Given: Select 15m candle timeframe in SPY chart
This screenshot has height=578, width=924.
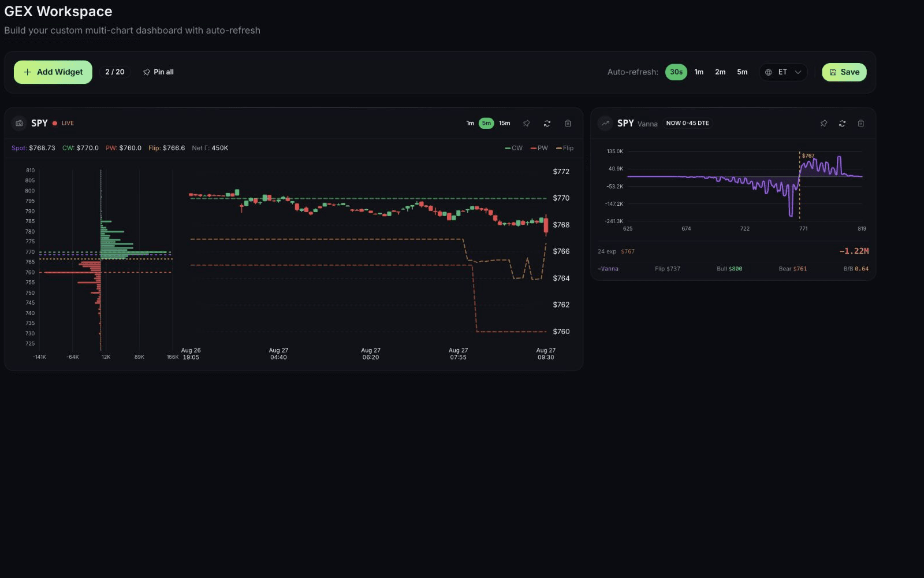Looking at the screenshot, I should click(x=505, y=123).
